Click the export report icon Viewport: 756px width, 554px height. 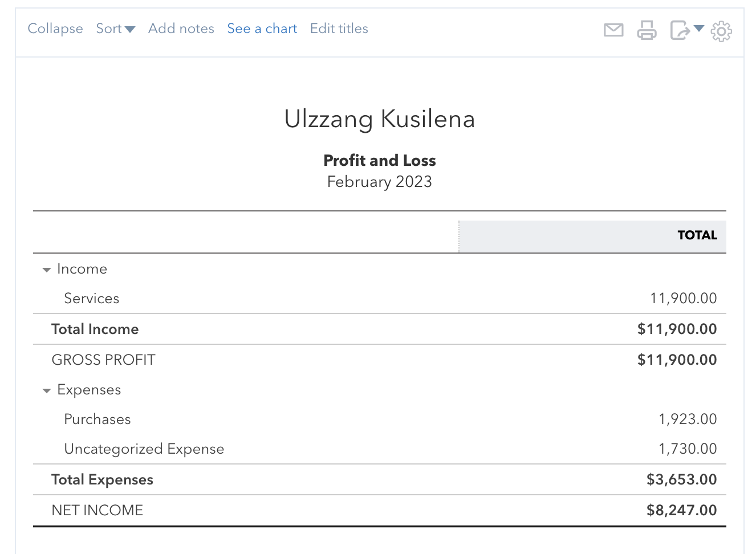point(680,30)
